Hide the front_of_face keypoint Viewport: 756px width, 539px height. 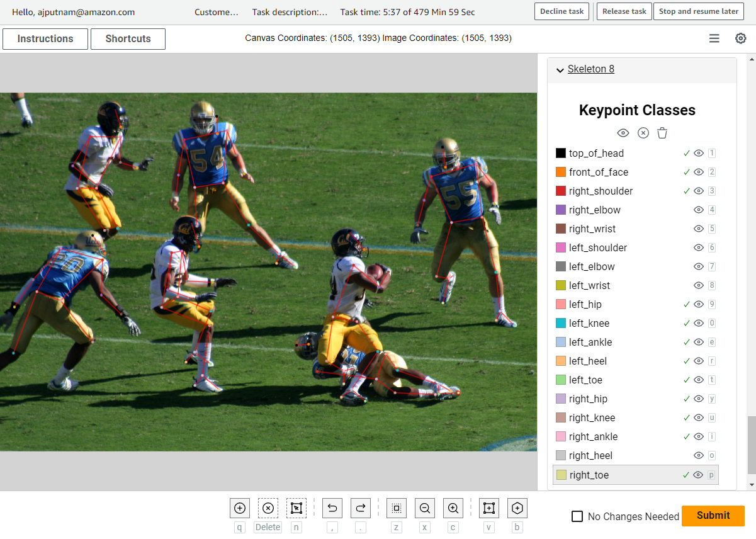click(698, 172)
